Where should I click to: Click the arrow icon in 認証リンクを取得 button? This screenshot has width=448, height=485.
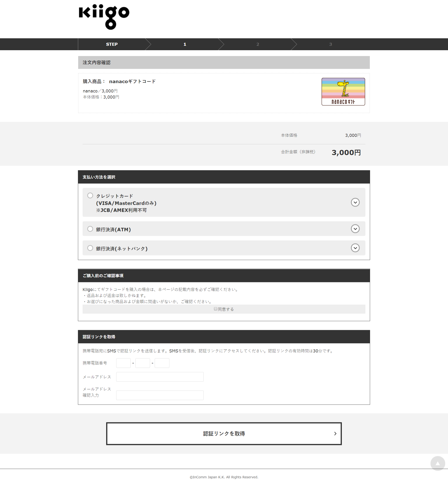click(x=335, y=434)
